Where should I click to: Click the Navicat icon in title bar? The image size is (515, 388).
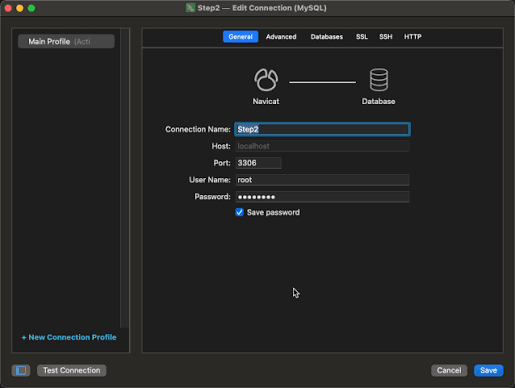click(x=190, y=8)
